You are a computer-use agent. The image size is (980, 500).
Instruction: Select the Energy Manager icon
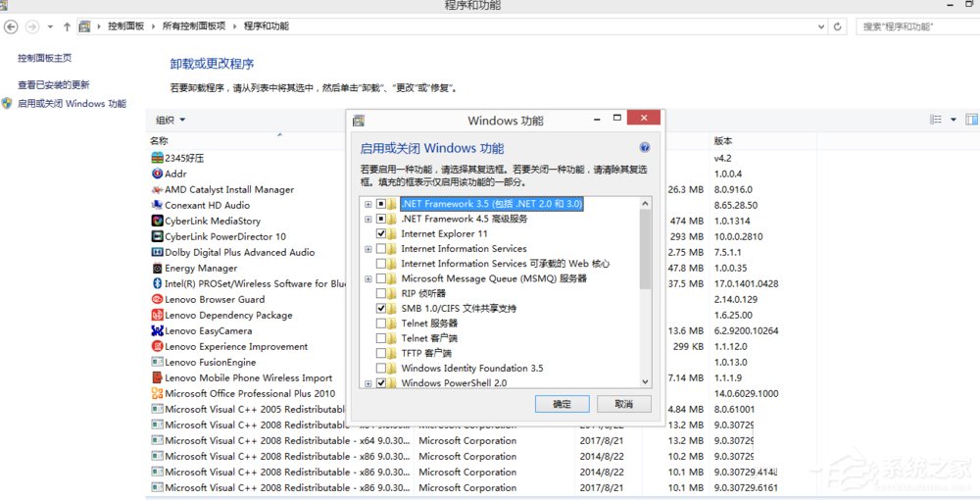click(x=157, y=268)
